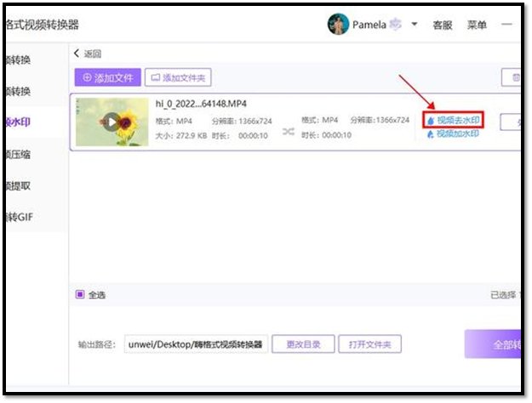Click the water-drop icon beside 视频加水印

point(431,134)
